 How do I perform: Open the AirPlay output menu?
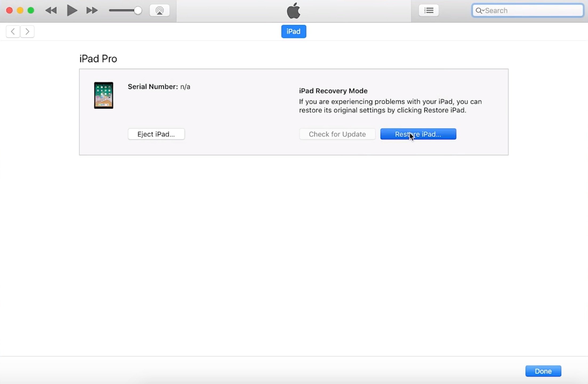click(x=159, y=10)
